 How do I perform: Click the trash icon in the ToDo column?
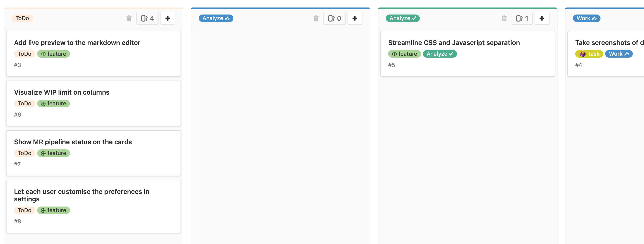click(129, 18)
